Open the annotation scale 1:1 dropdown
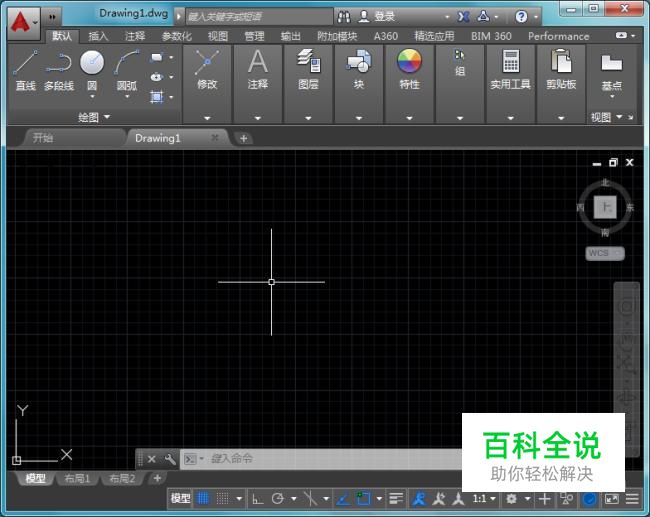650x517 pixels. (x=484, y=499)
